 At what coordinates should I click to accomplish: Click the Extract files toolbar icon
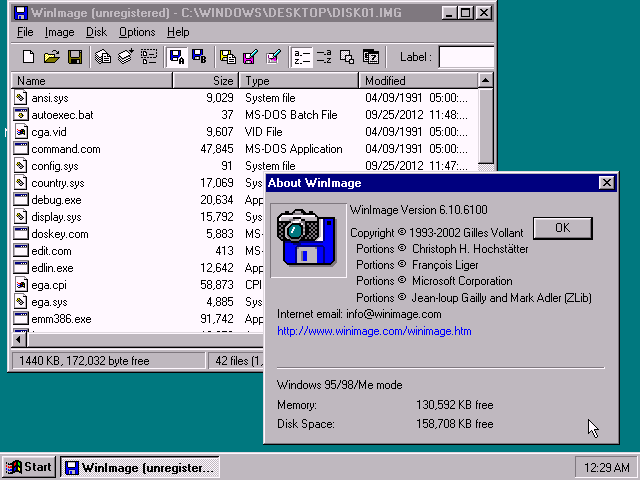point(103,57)
